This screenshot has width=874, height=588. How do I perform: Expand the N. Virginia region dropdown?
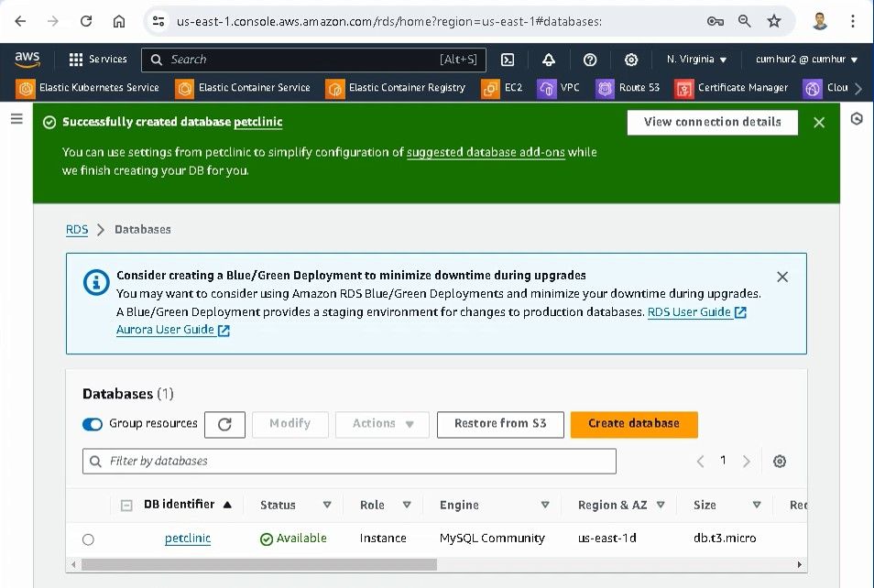(696, 60)
